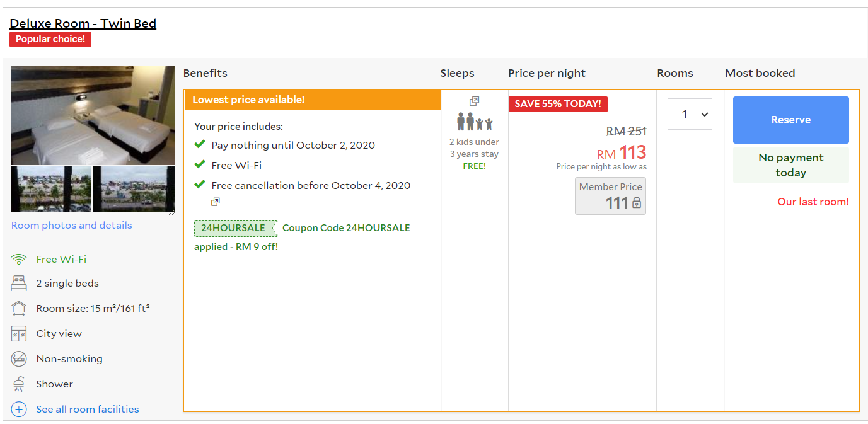The image size is (868, 424).
Task: Click the family occupancy people icon
Action: (474, 122)
